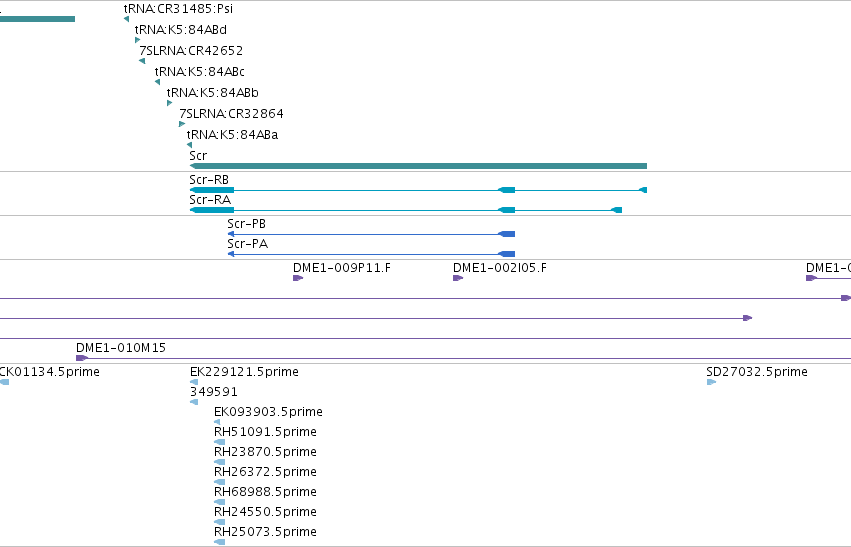The width and height of the screenshot is (851, 547).
Task: Click the RH26372.5prime label
Action: coord(265,472)
